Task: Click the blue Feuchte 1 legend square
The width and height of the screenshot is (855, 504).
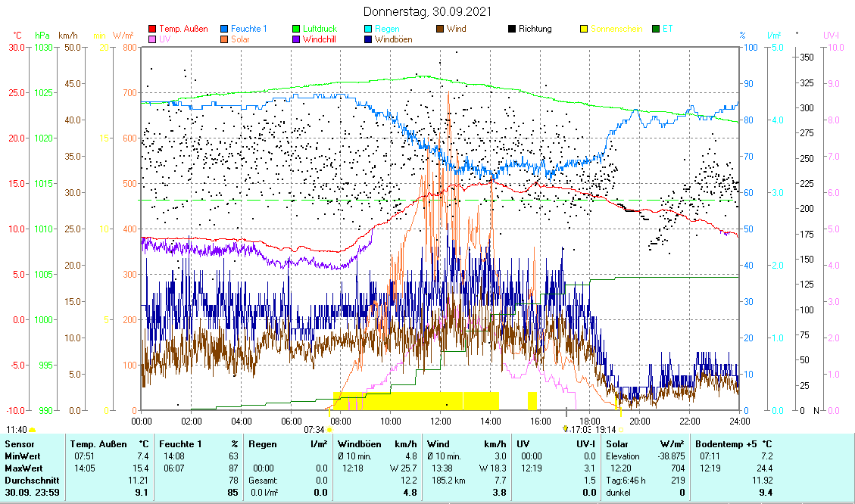Action: tap(224, 29)
